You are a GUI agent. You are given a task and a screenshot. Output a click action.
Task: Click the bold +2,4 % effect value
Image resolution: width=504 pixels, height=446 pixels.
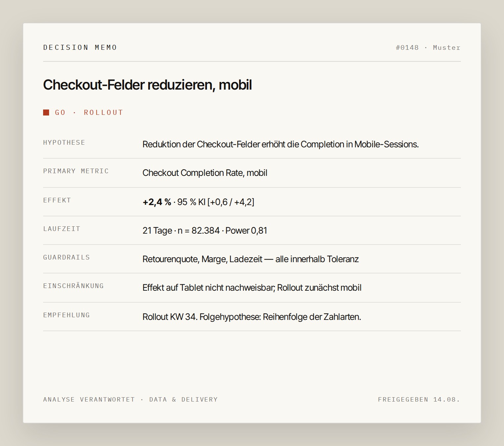[x=157, y=202]
